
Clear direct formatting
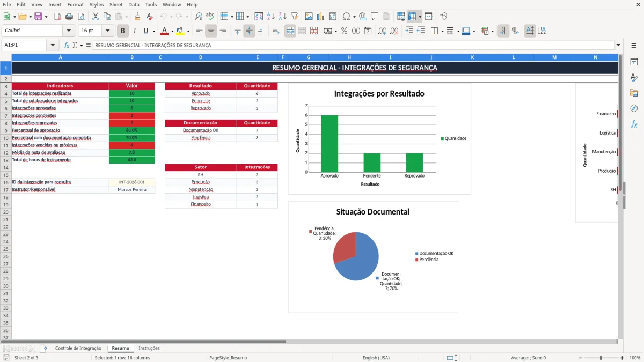click(149, 17)
